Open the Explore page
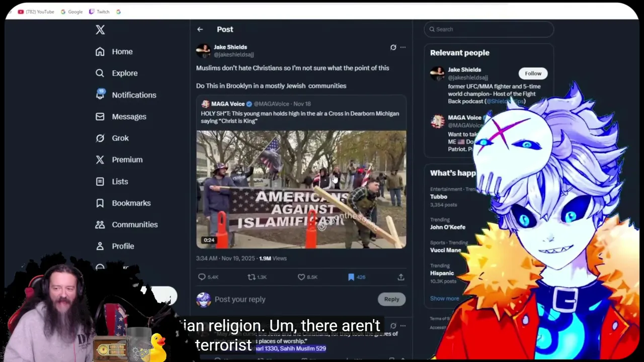 point(116,73)
